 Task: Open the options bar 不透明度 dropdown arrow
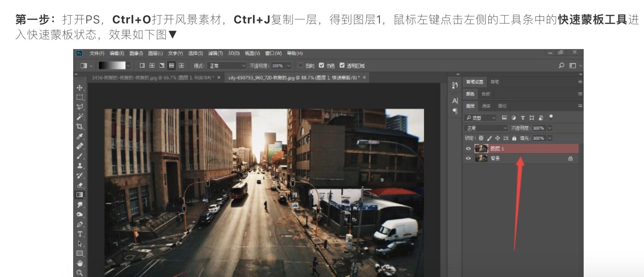tap(289, 65)
